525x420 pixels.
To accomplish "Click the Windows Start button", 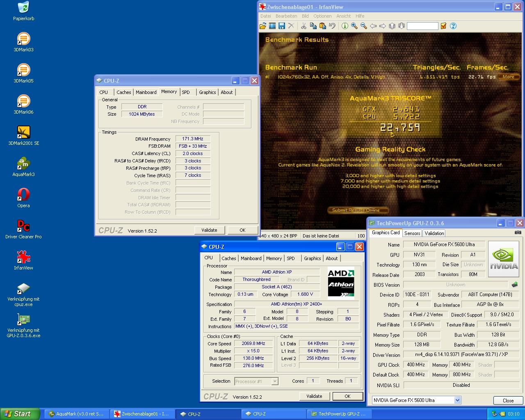I will [x=20, y=414].
